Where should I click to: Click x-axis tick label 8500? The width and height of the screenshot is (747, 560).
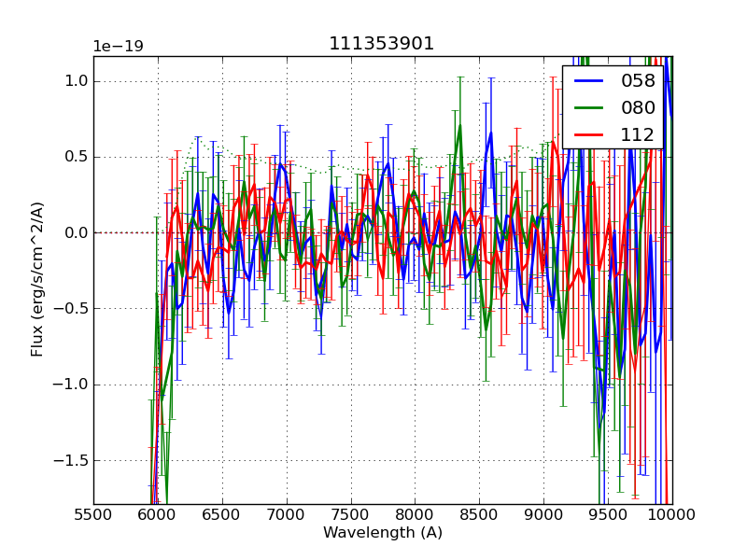[x=479, y=512]
